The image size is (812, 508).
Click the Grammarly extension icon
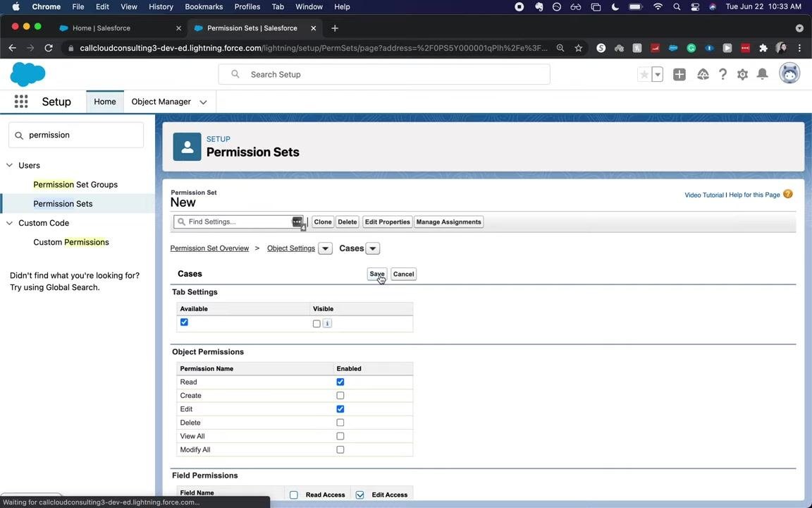[691, 48]
